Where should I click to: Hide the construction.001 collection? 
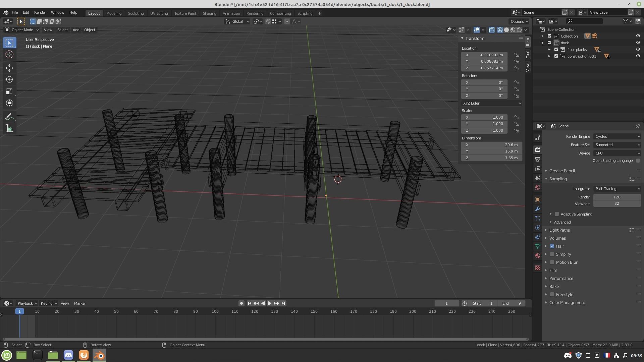pos(638,56)
